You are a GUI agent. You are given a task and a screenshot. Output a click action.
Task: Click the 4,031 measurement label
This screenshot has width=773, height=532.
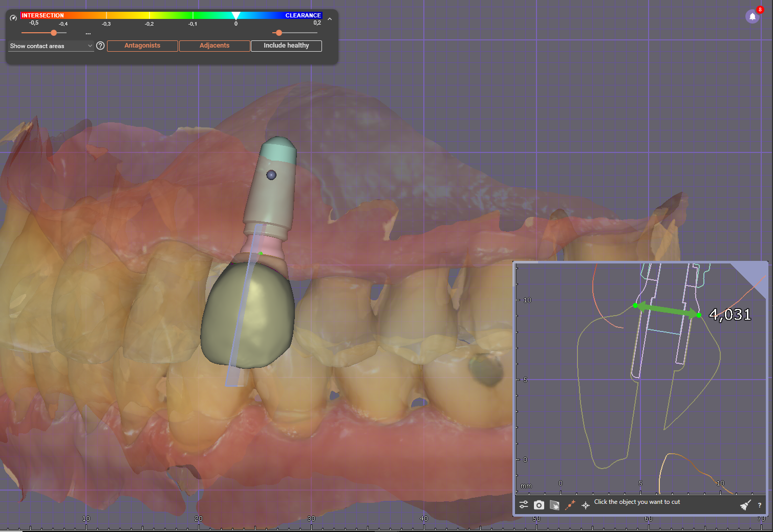click(729, 315)
